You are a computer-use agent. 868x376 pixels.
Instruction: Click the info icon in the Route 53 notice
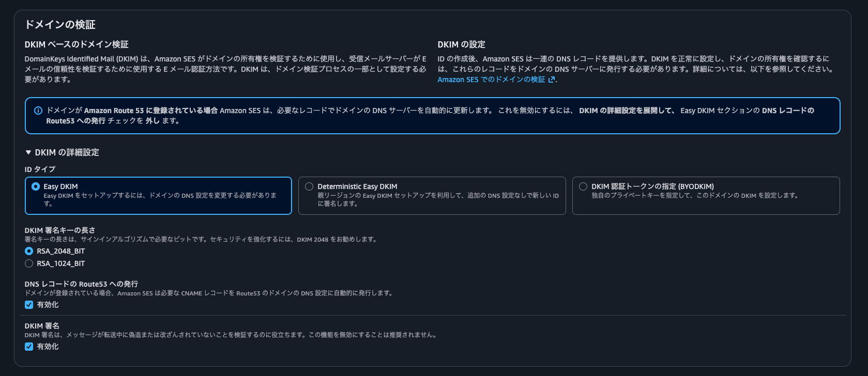pyautogui.click(x=38, y=111)
